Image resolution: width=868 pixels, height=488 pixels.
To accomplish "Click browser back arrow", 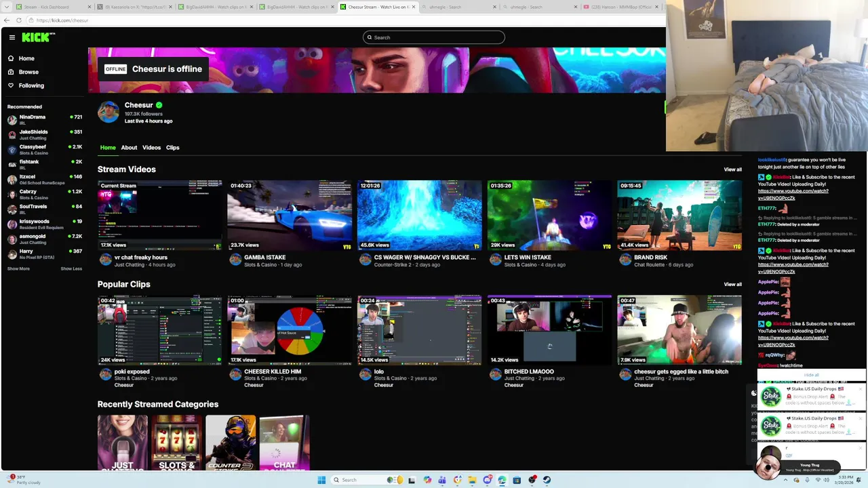I will 7,20.
